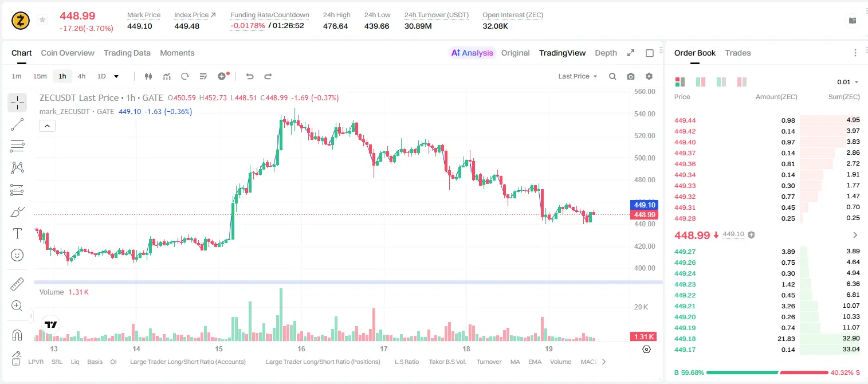The image size is (868, 384).
Task: Toggle the magnet snap mode
Action: (17, 335)
